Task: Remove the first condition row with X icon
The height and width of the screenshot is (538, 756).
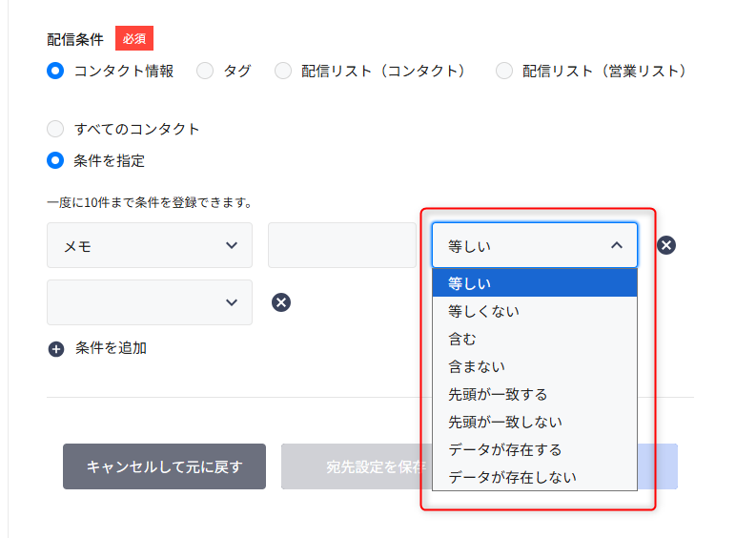Action: click(665, 245)
